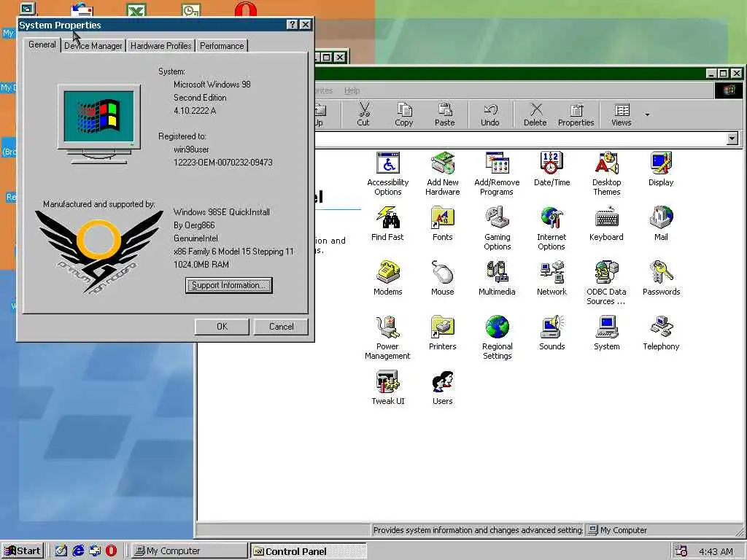Select the Multimedia icon
The width and height of the screenshot is (747, 560).
click(497, 279)
